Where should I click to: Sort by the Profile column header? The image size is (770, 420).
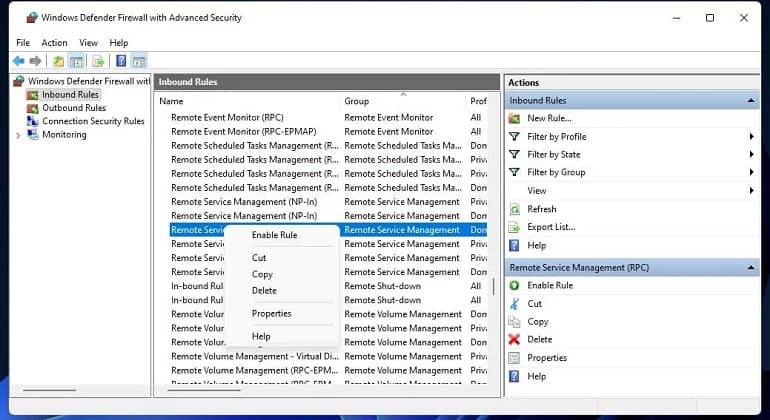tap(478, 101)
